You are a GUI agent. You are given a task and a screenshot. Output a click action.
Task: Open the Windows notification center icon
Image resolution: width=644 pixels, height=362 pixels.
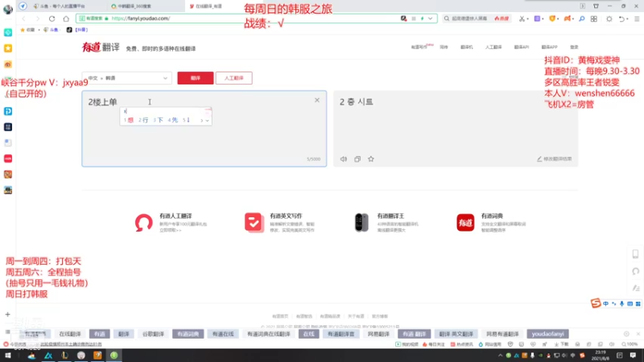633,356
